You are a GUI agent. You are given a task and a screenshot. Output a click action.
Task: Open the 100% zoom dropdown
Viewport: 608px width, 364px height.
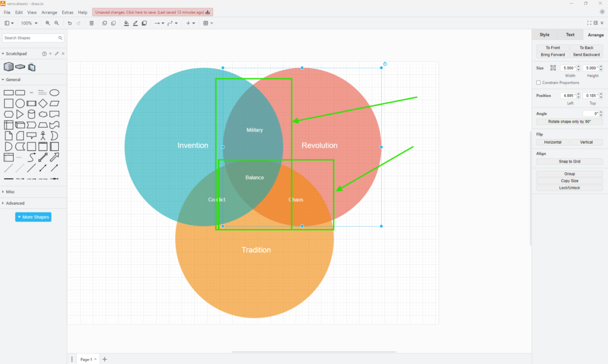pos(29,23)
